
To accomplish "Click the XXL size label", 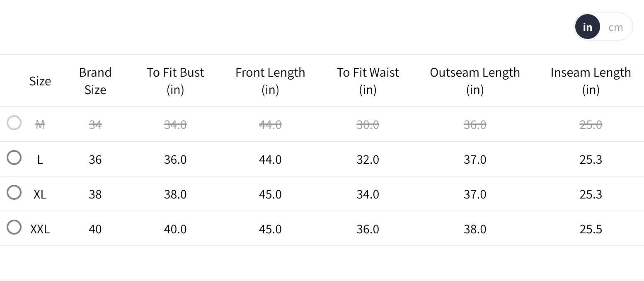I will pos(40,229).
